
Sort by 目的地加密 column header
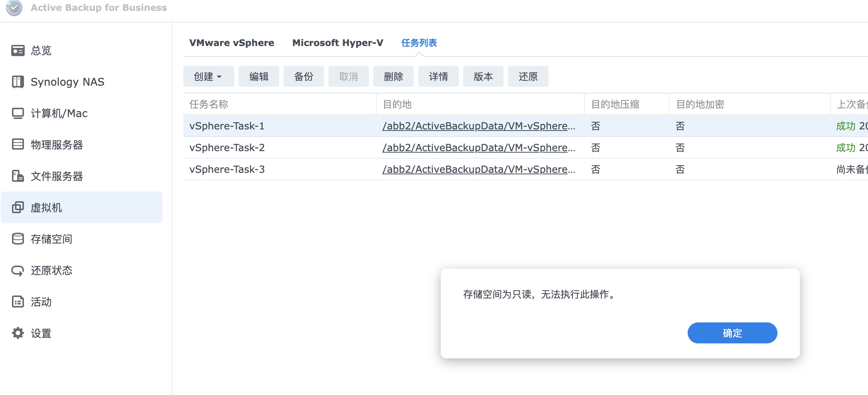pyautogui.click(x=750, y=104)
